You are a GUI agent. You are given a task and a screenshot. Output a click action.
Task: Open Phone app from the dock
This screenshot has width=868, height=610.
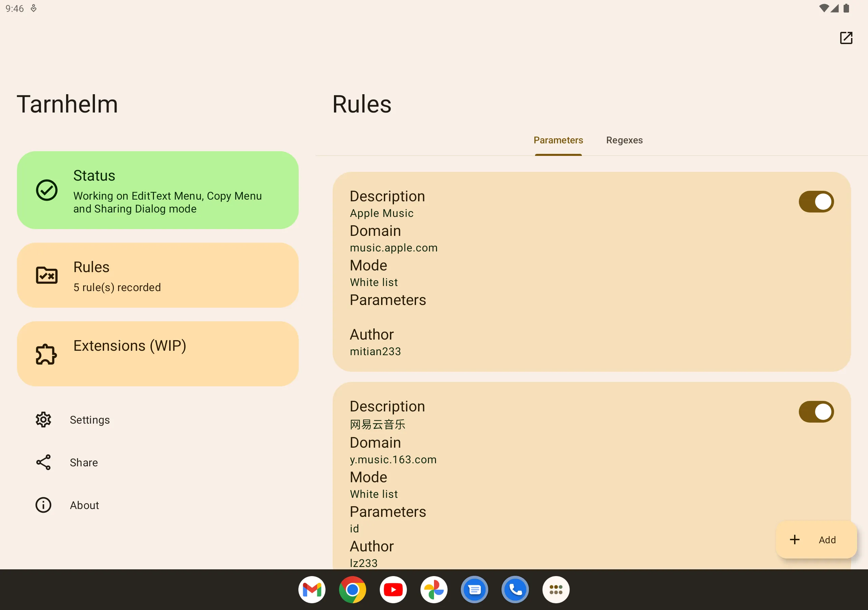(515, 590)
